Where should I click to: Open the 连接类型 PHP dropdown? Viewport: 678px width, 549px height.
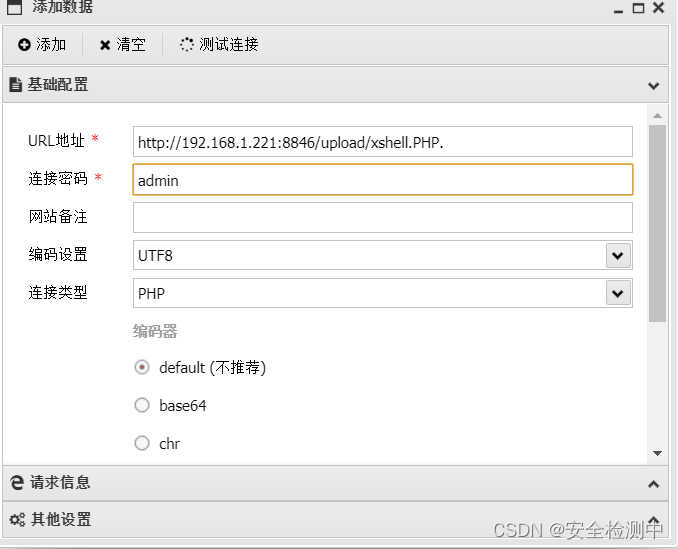click(x=618, y=293)
